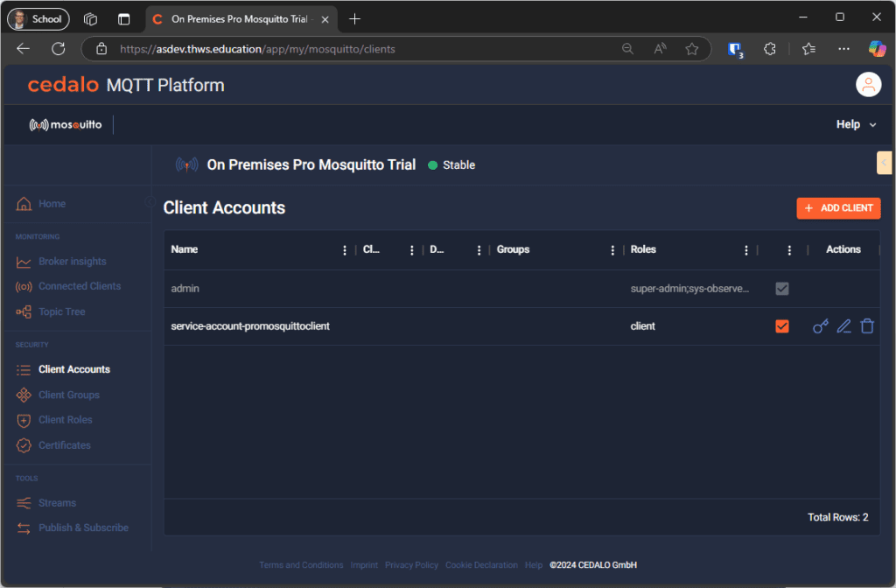Expand the Help menu

click(x=855, y=124)
